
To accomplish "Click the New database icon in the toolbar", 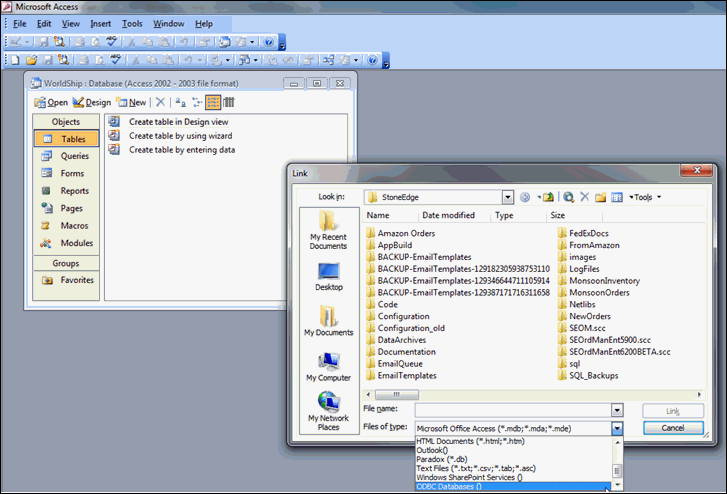I will (x=15, y=60).
